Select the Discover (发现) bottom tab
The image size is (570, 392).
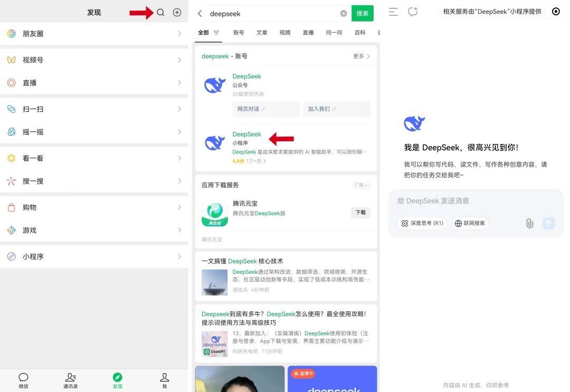[x=117, y=380]
